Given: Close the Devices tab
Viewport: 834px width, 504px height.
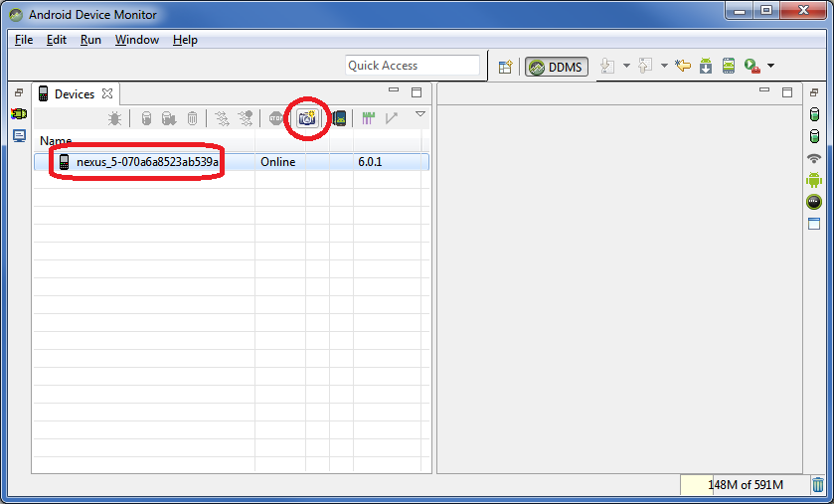Looking at the screenshot, I should pos(107,93).
